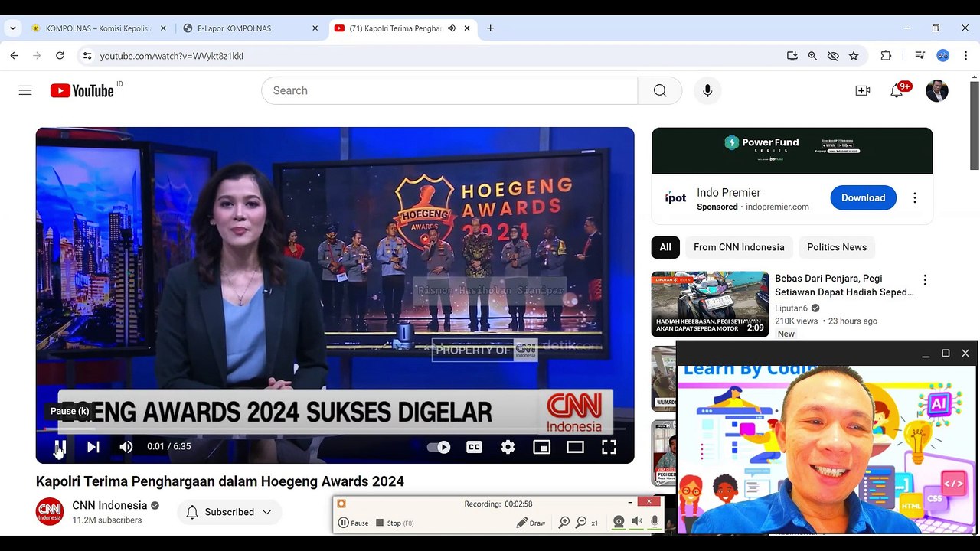This screenshot has width=980, height=551.
Task: Close the recording toolbar
Action: [x=648, y=502]
